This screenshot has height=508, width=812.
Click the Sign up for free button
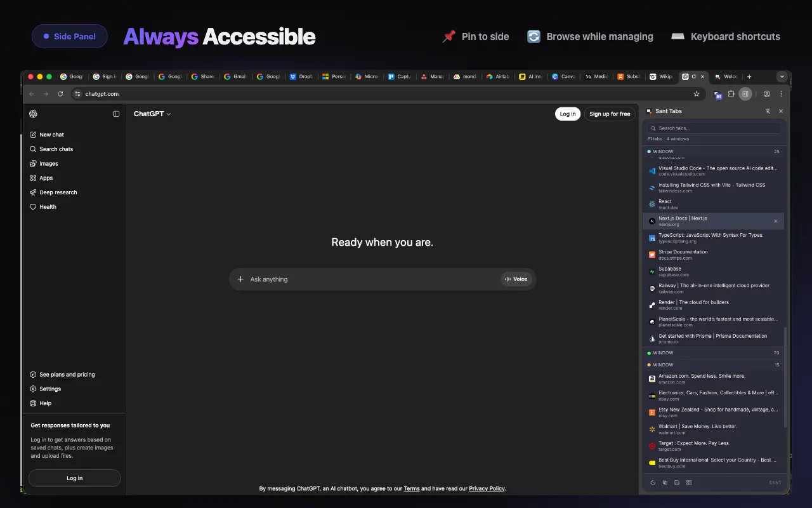coord(610,114)
